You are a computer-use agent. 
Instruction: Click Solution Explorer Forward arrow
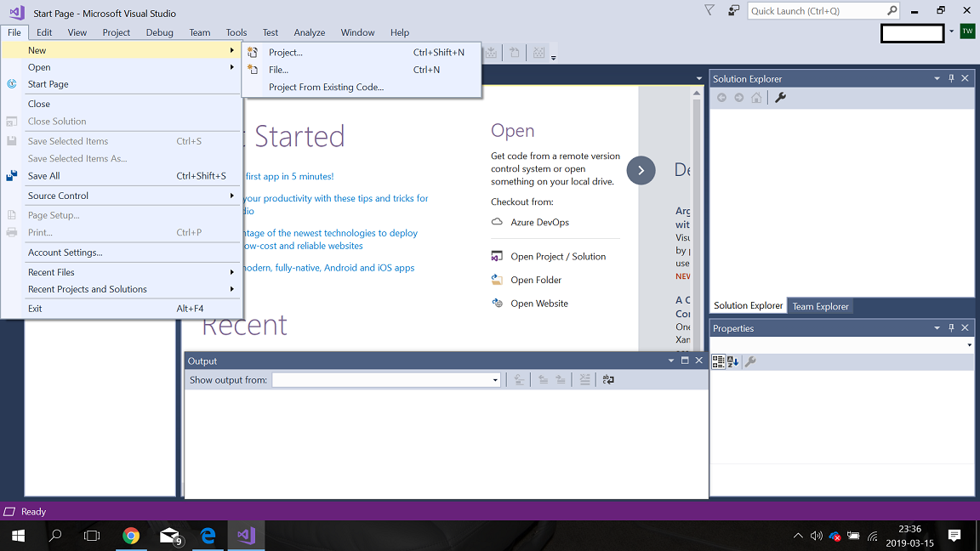(738, 98)
